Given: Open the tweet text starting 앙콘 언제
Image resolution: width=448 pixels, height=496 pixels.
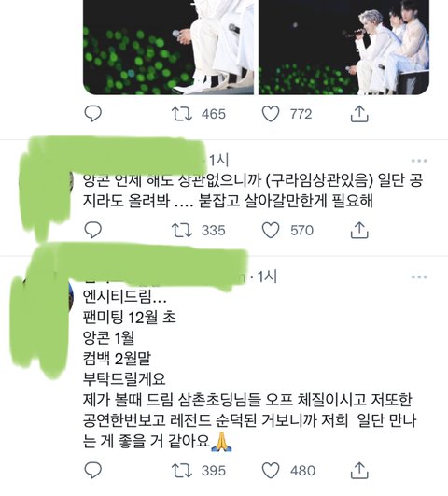Looking at the screenshot, I should tap(253, 191).
